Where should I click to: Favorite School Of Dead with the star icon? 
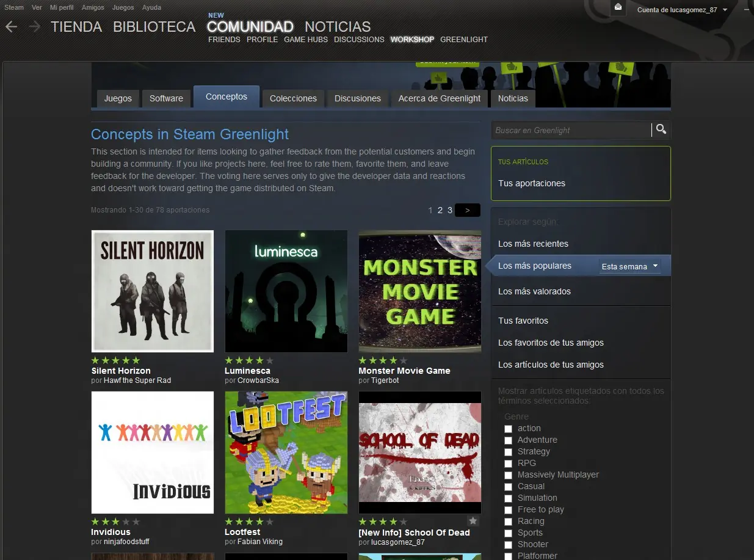click(473, 521)
